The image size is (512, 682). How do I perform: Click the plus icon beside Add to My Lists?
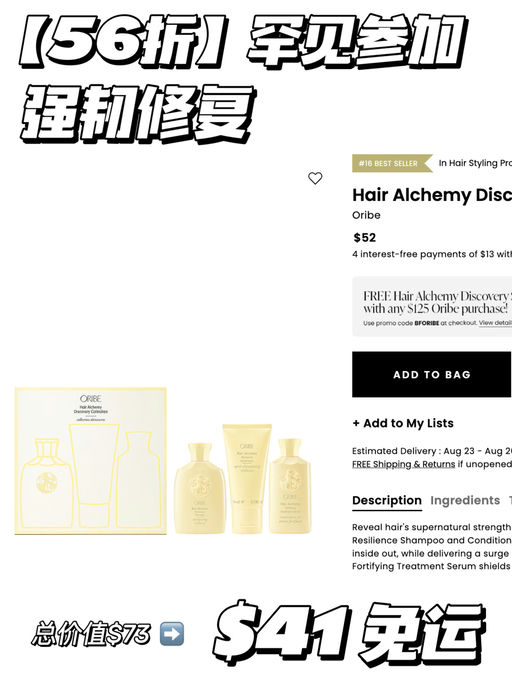point(356,423)
